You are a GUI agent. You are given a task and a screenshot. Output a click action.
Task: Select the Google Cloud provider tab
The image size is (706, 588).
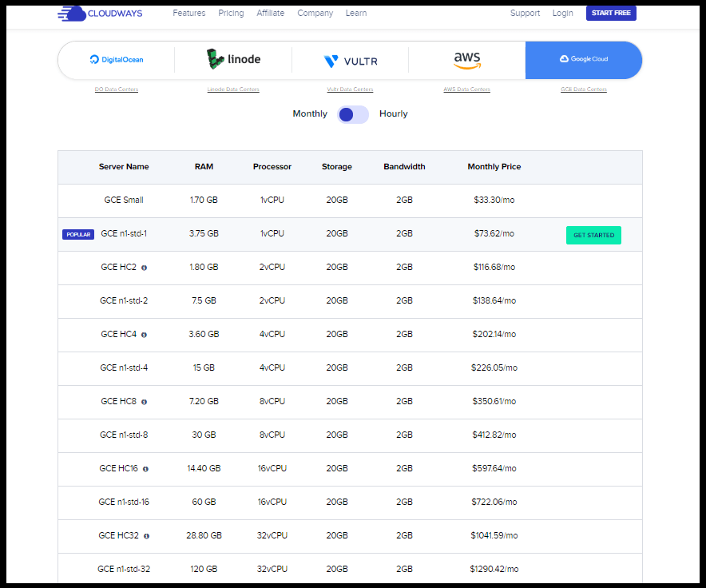click(x=584, y=60)
